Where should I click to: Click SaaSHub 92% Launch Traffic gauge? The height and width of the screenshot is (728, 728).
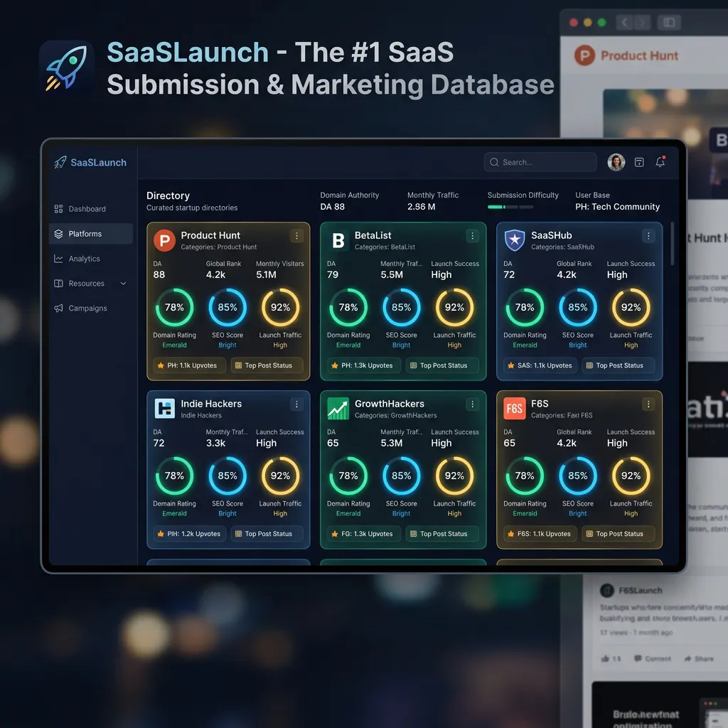click(x=631, y=307)
